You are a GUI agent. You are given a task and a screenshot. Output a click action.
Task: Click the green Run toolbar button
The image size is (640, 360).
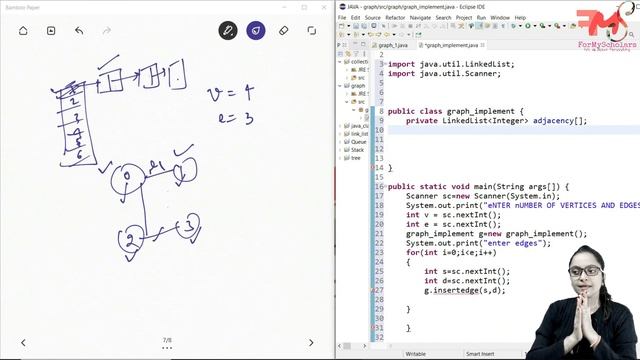click(528, 26)
